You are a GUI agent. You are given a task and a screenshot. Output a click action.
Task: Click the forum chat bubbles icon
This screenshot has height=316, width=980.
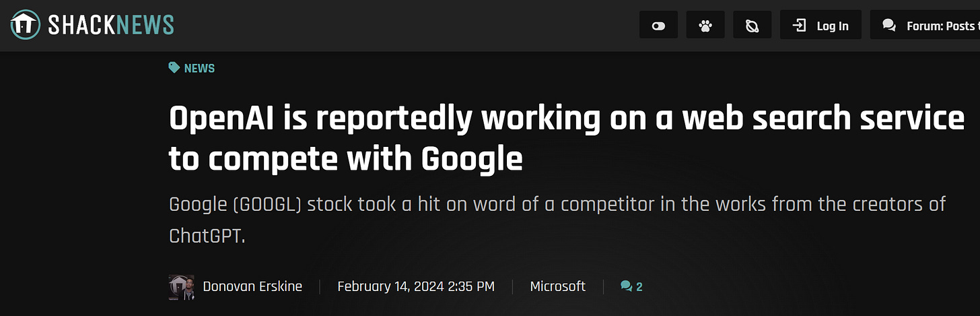coord(889,26)
